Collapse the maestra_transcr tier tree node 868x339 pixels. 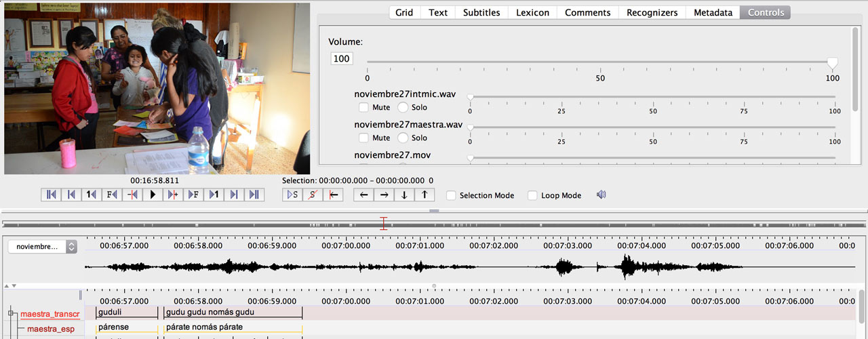[x=11, y=313]
